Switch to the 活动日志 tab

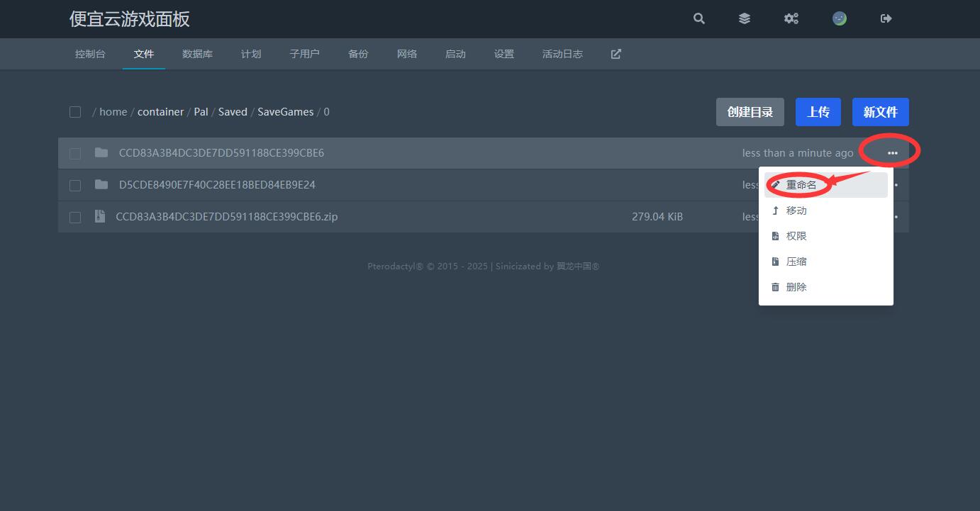562,54
